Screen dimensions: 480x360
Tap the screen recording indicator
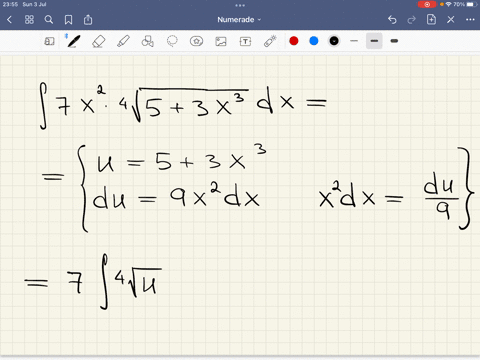tap(427, 4)
